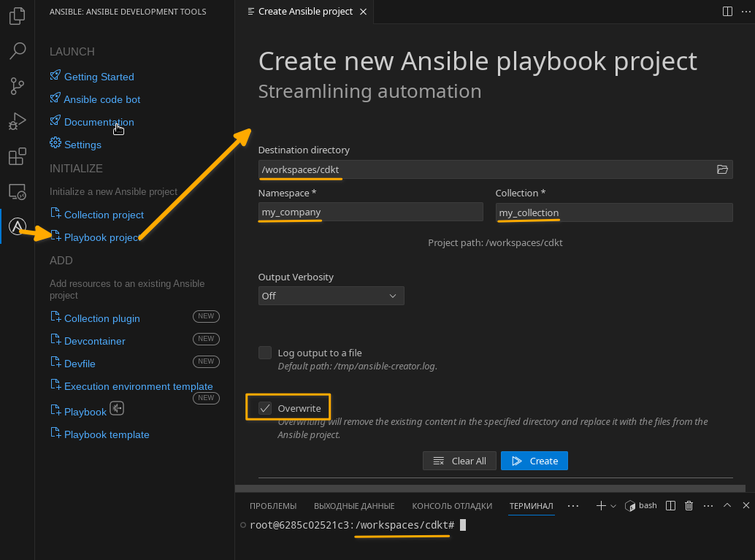The height and width of the screenshot is (560, 755).
Task: Open the Extensions view icon
Action: click(17, 156)
